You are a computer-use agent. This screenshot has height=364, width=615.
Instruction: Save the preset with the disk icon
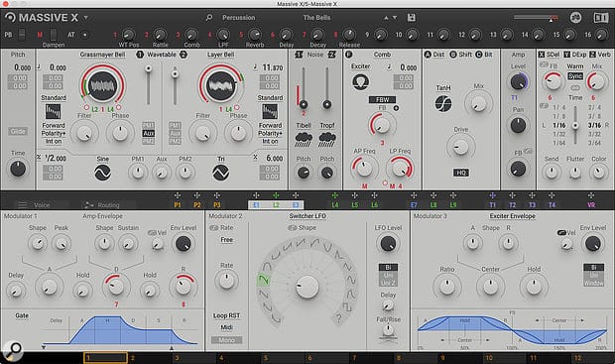(411, 17)
